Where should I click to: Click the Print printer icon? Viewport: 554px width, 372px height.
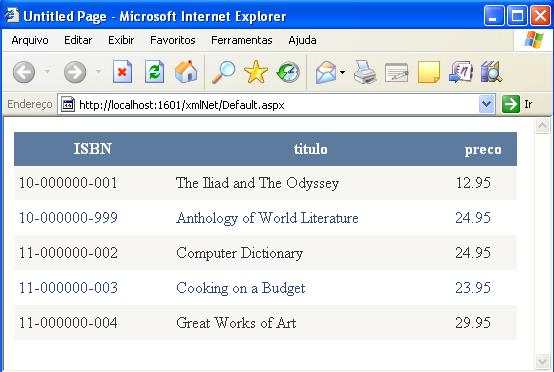coord(365,72)
